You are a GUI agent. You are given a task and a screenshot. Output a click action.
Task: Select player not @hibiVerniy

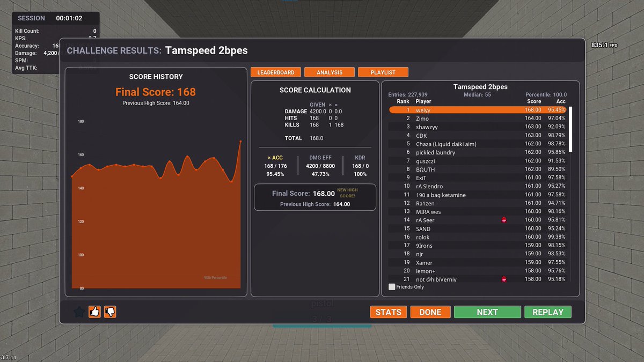point(478,279)
